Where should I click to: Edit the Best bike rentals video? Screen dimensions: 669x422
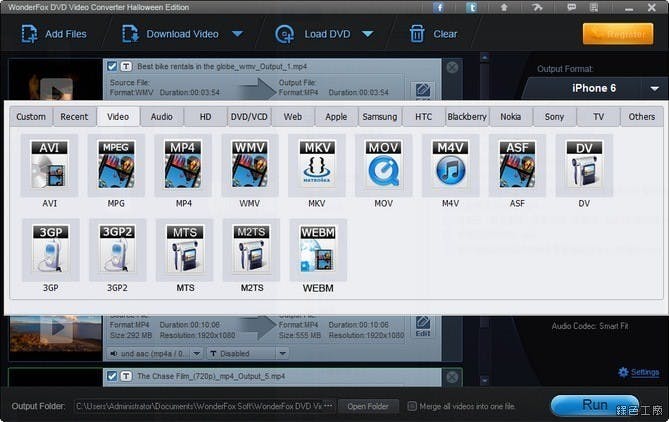coord(423,90)
